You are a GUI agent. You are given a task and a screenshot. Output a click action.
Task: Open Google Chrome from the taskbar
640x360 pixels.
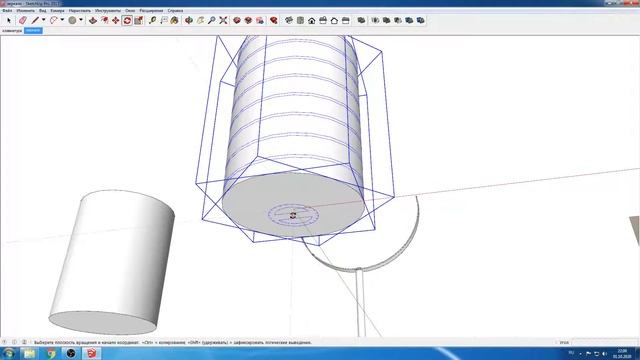[x=51, y=353]
